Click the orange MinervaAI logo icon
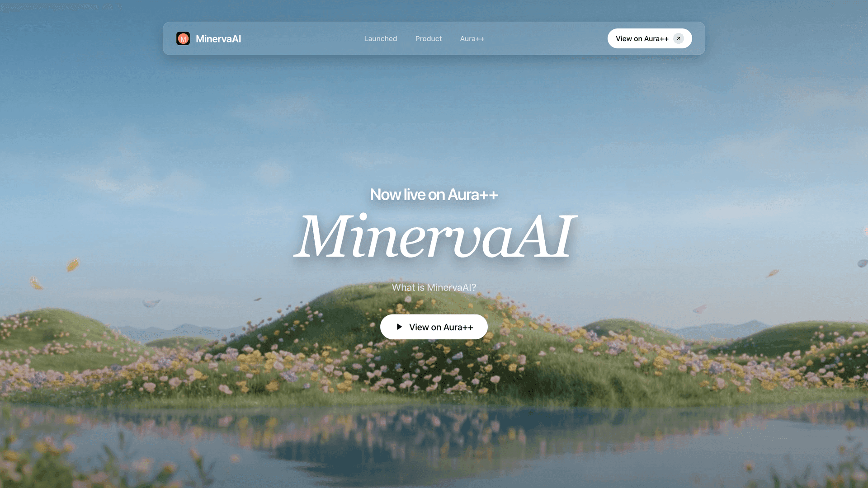The width and height of the screenshot is (868, 488). [x=183, y=38]
